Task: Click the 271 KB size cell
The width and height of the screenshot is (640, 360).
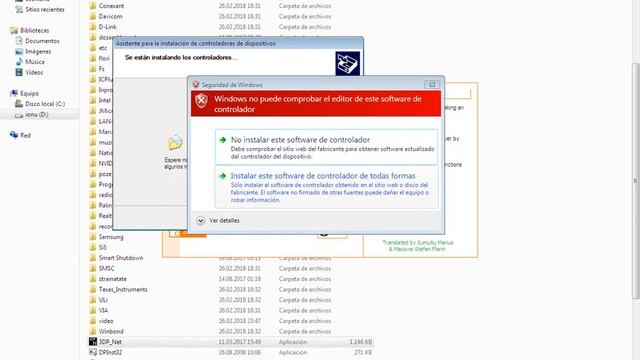Action: pos(363,352)
